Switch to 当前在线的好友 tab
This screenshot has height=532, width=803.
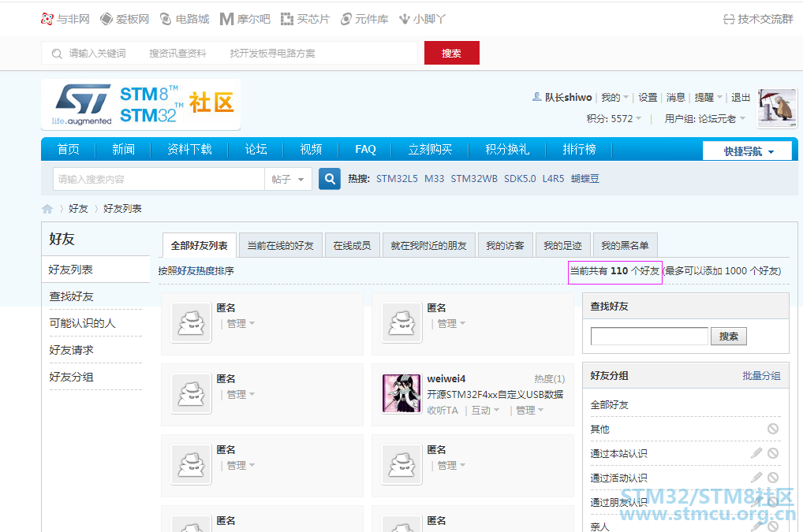pos(280,246)
